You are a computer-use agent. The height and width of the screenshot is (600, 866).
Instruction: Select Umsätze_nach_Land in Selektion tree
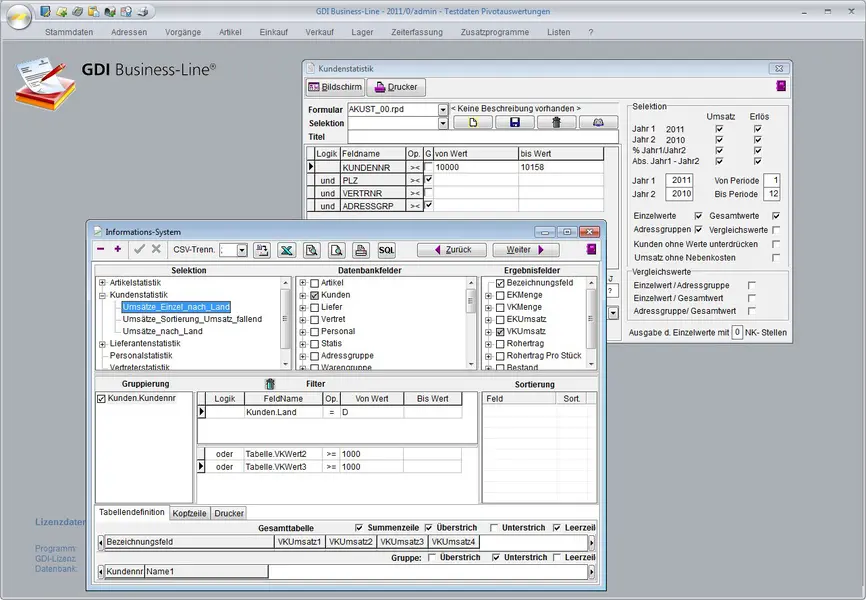162,331
